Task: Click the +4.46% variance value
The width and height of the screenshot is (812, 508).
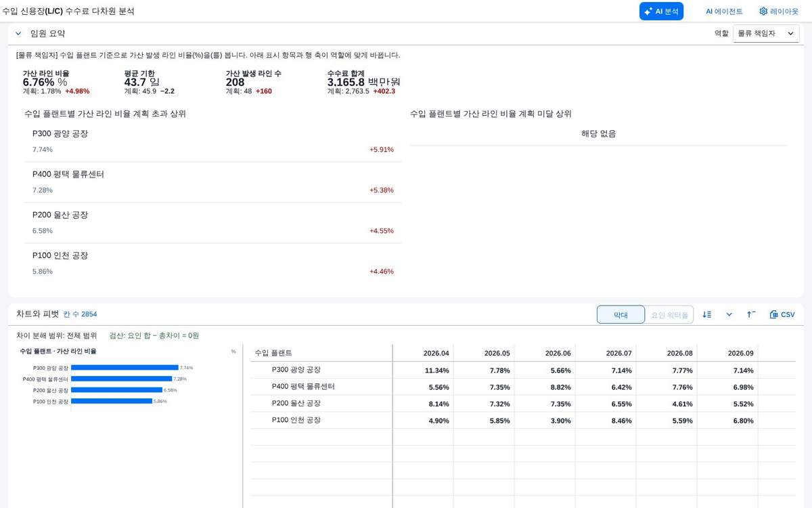Action: 382,272
